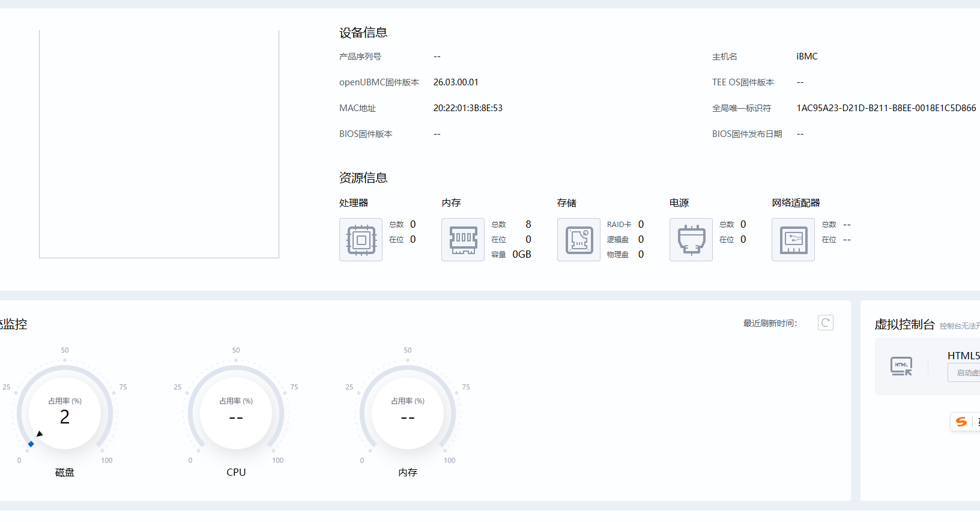Refresh monitoring data with the refresh icon

pos(826,323)
